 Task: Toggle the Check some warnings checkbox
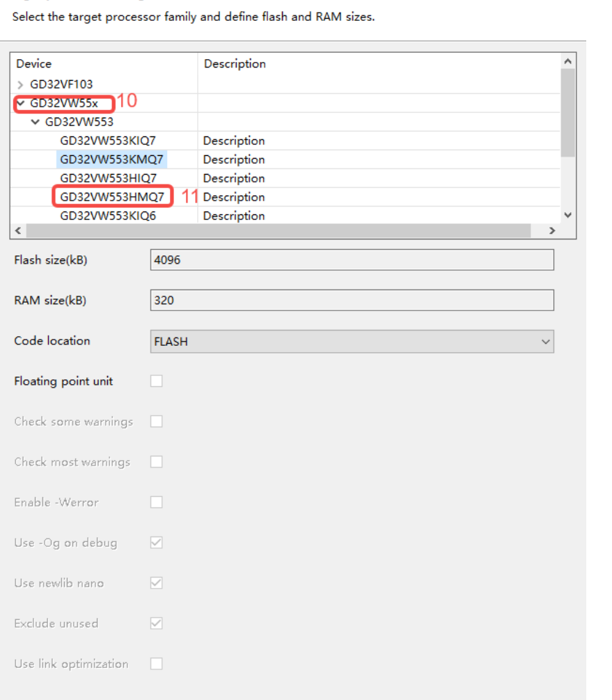[157, 422]
